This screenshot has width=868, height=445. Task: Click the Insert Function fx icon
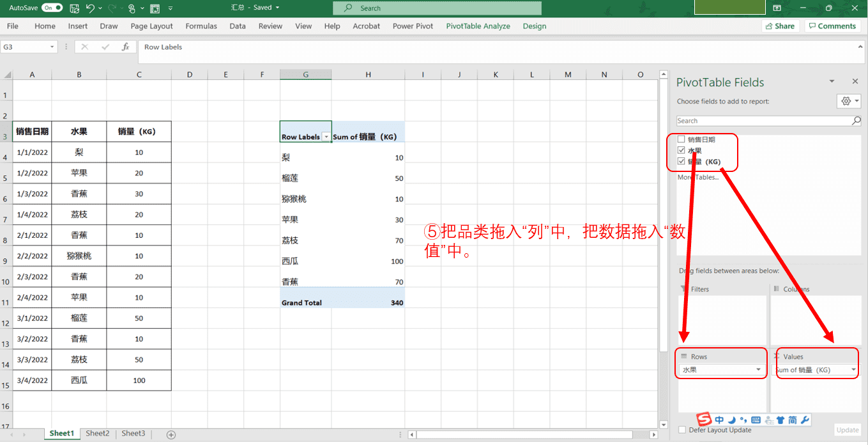tap(126, 47)
